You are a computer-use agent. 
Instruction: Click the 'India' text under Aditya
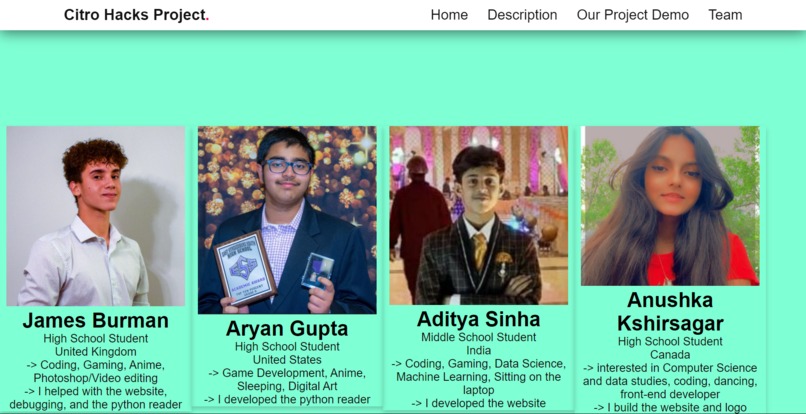(479, 350)
